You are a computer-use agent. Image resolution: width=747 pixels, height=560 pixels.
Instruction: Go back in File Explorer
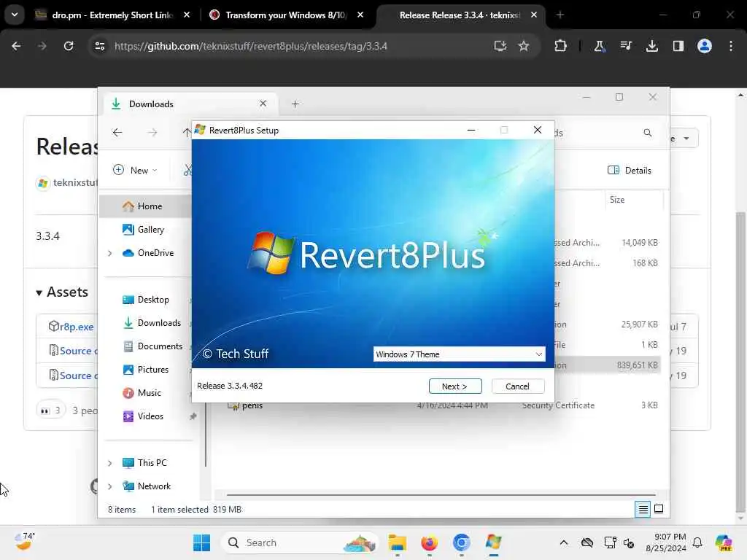(x=117, y=133)
